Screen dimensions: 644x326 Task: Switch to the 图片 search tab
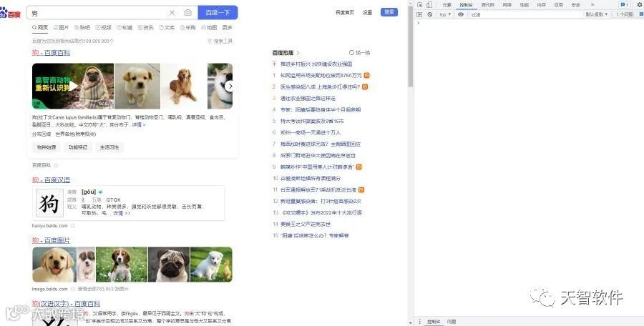62,27
